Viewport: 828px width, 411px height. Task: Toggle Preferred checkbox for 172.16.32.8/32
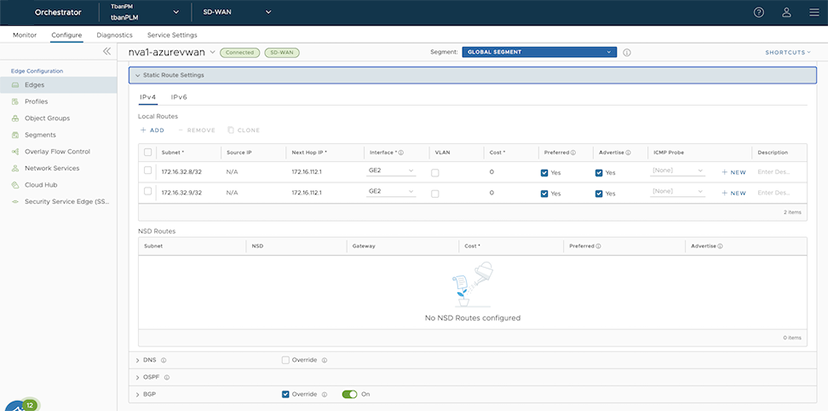pyautogui.click(x=544, y=171)
